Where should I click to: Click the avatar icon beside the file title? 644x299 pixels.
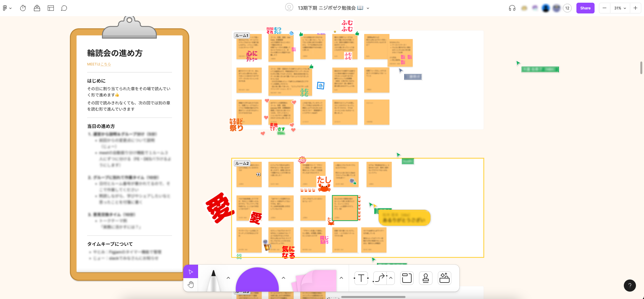coord(289,7)
